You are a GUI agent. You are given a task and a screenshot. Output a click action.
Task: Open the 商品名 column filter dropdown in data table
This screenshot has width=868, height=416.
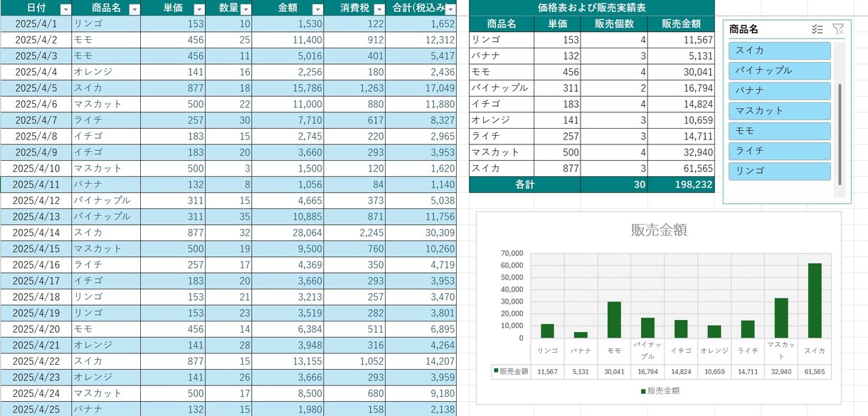tap(134, 9)
